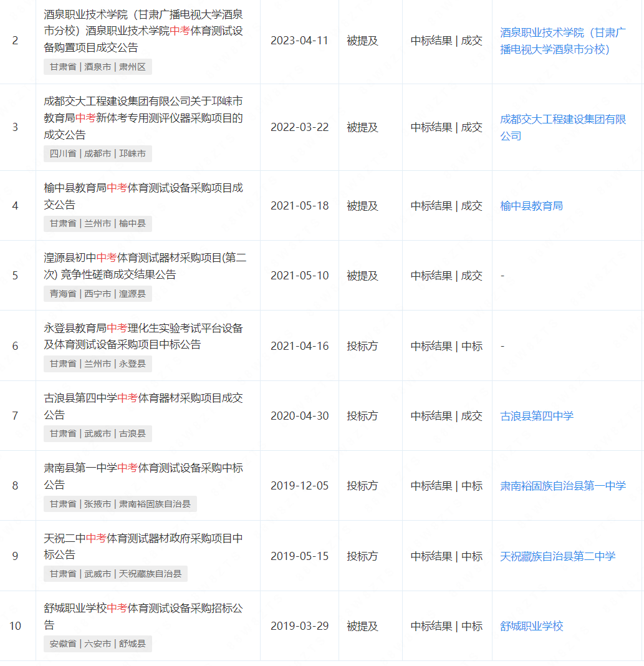Click the 青海省 | 西宁市 | 湟源县 region tag
This screenshot has height=666, width=644.
tap(98, 294)
